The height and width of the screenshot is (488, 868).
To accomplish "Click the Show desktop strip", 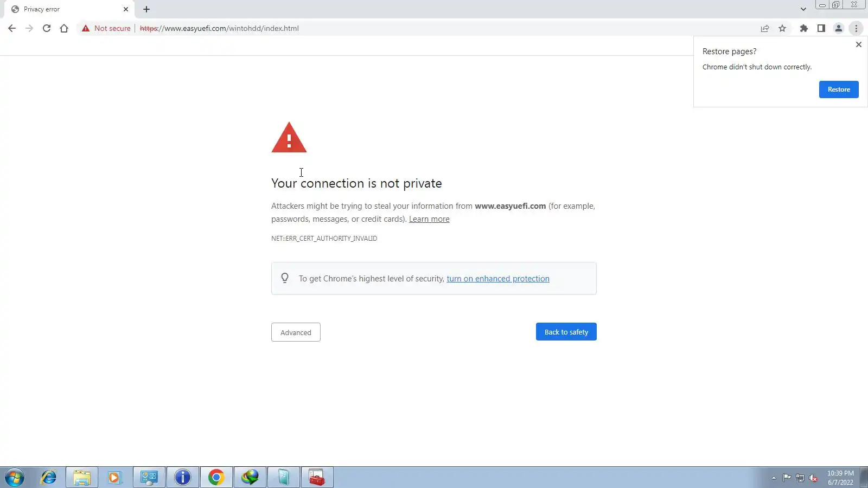I will click(864, 478).
